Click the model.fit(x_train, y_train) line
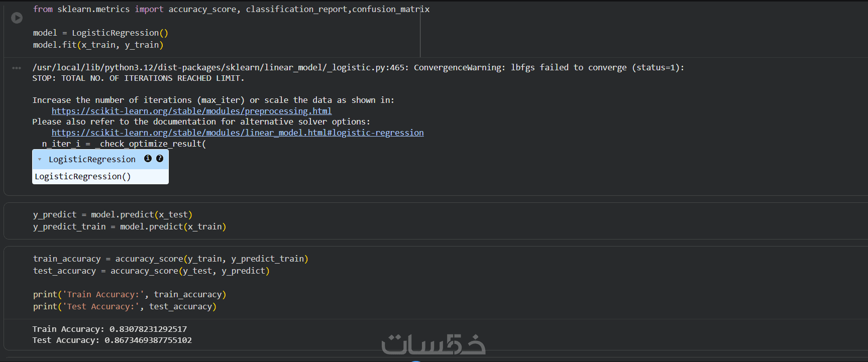 pyautogui.click(x=98, y=45)
